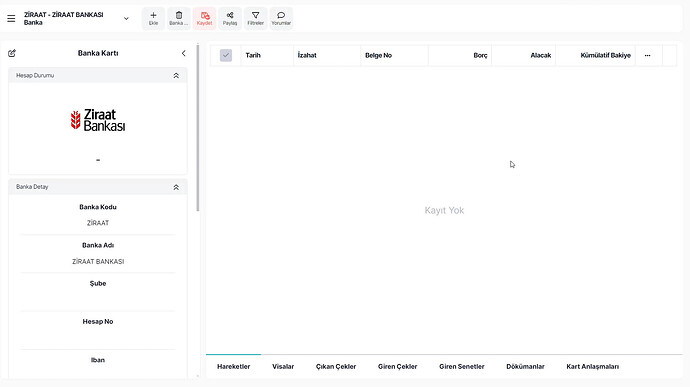Collapse the Banka Kartı side panel

click(x=184, y=53)
